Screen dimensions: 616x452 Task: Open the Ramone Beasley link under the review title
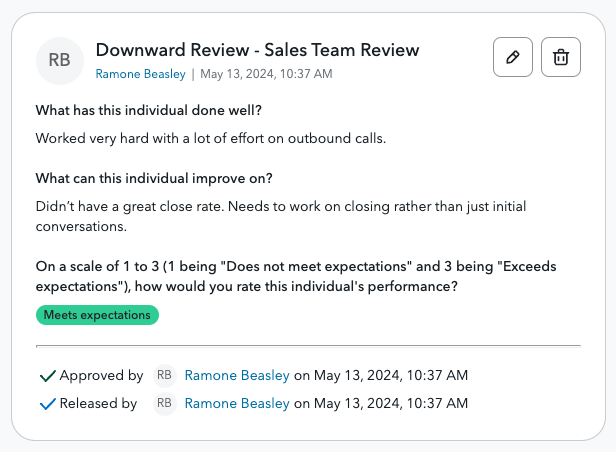click(140, 74)
